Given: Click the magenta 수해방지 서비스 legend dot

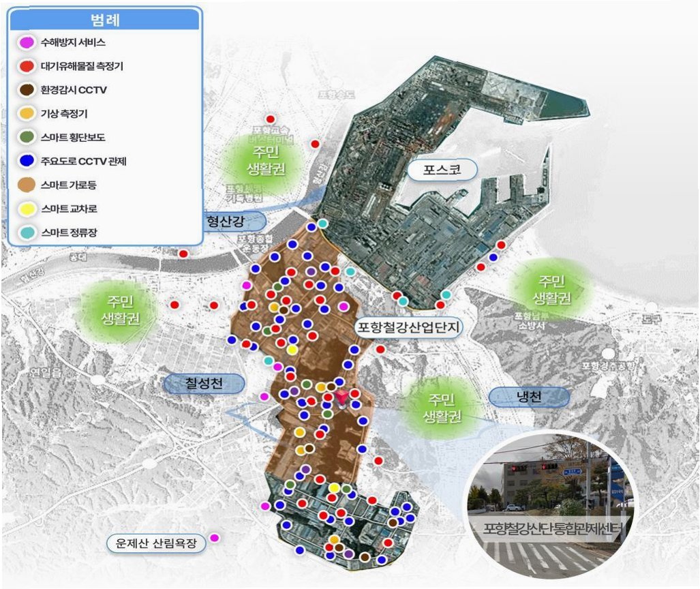Looking at the screenshot, I should [27, 42].
